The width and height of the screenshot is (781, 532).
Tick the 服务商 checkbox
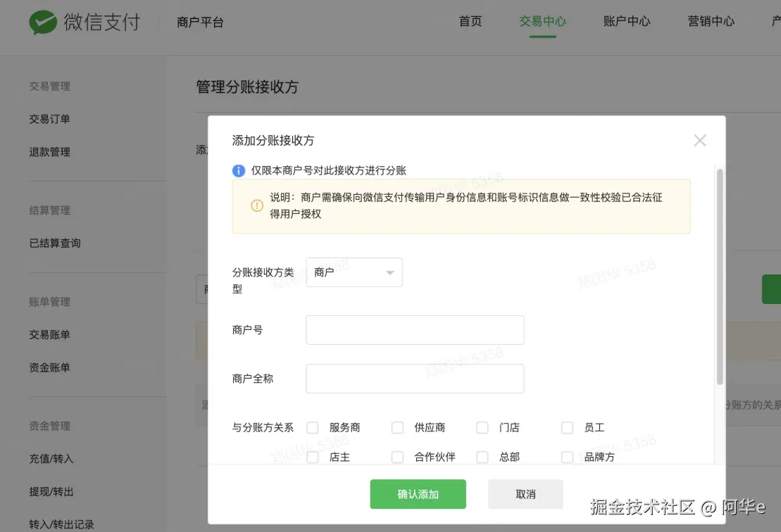[x=312, y=427]
